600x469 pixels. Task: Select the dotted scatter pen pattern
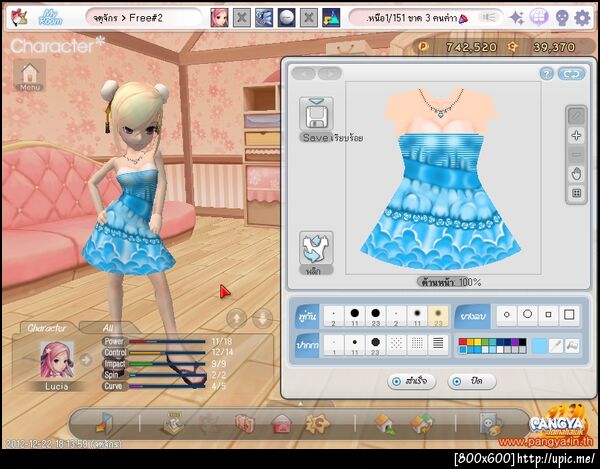point(396,345)
